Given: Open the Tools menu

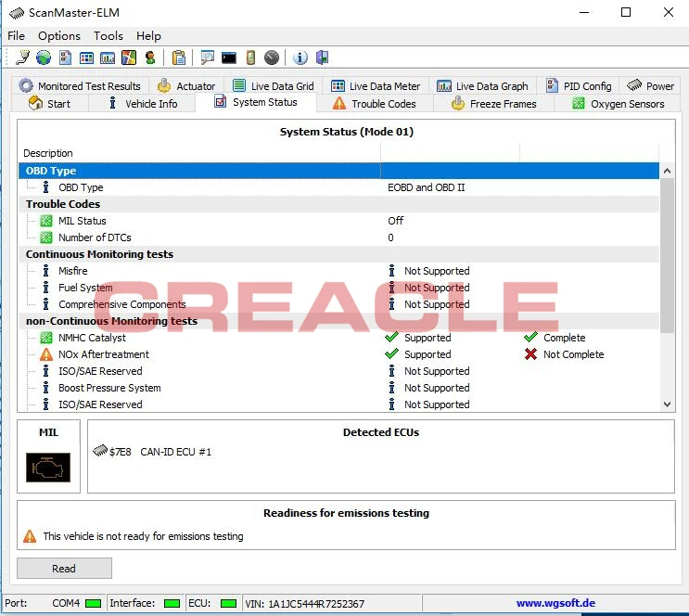Looking at the screenshot, I should click(x=108, y=35).
